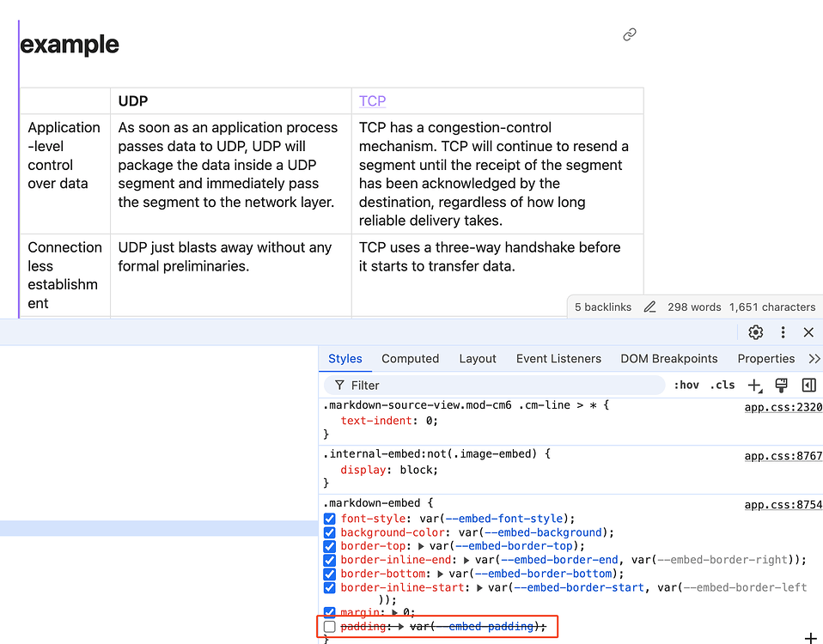This screenshot has height=644, width=823.
Task: Click the plus icon at bottom right of styles
Action: 811,638
